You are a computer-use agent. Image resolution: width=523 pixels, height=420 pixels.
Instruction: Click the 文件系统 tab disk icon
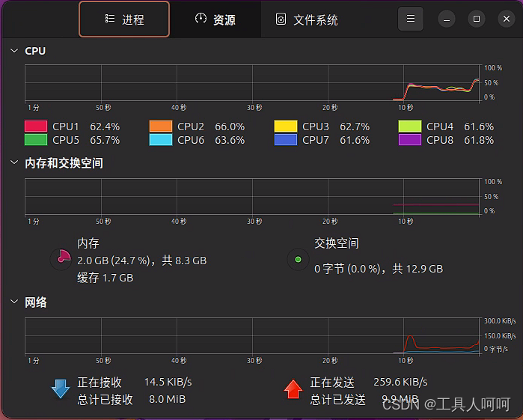[281, 19]
